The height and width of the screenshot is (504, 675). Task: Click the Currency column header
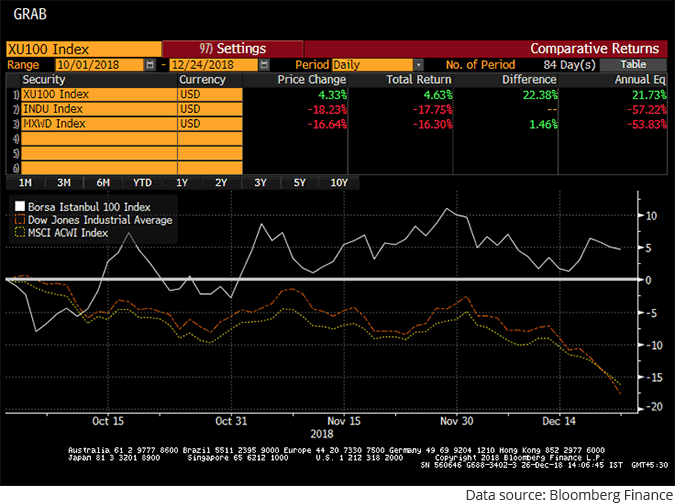(x=202, y=80)
